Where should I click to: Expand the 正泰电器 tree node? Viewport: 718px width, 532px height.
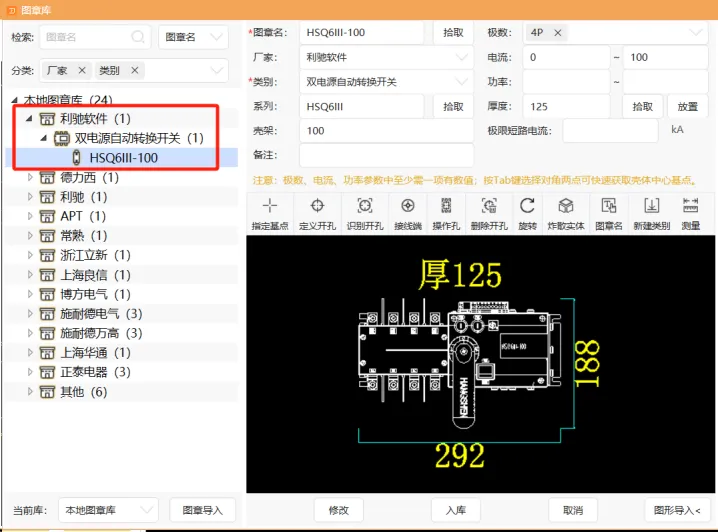click(x=30, y=372)
